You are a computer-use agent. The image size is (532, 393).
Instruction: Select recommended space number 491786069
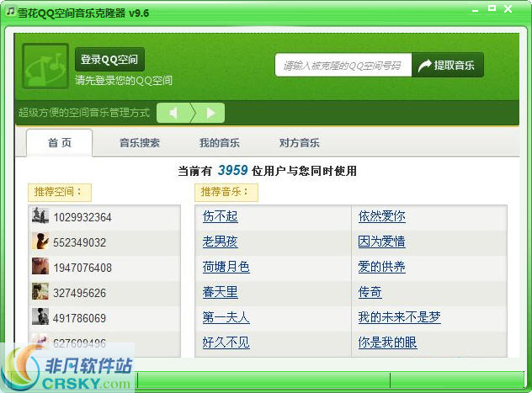pyautogui.click(x=79, y=318)
